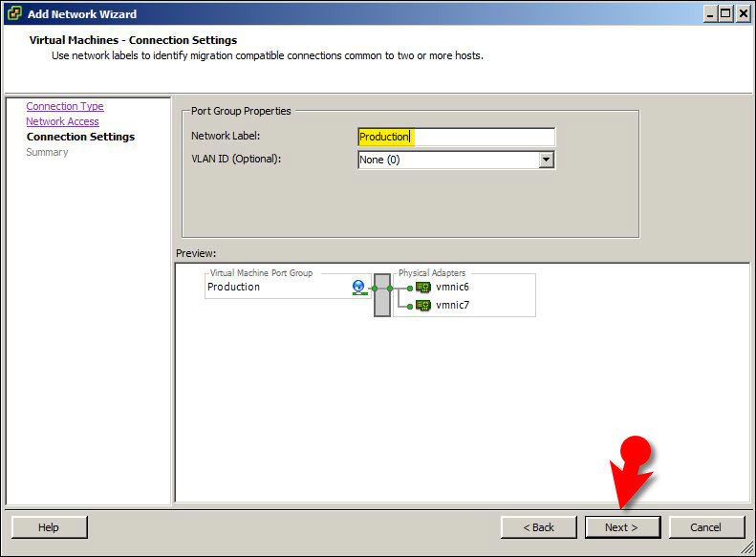
Task: Select the Production label in preview
Action: pyautogui.click(x=234, y=287)
